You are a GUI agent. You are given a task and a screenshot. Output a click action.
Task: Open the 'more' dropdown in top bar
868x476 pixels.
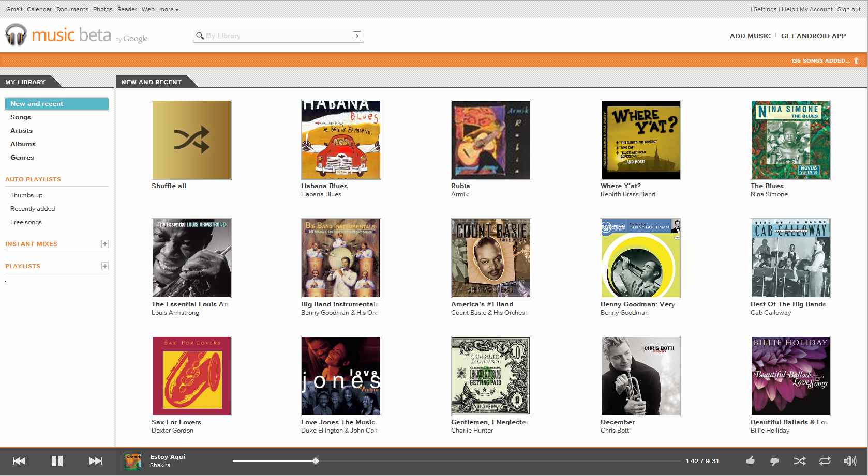[x=169, y=9]
